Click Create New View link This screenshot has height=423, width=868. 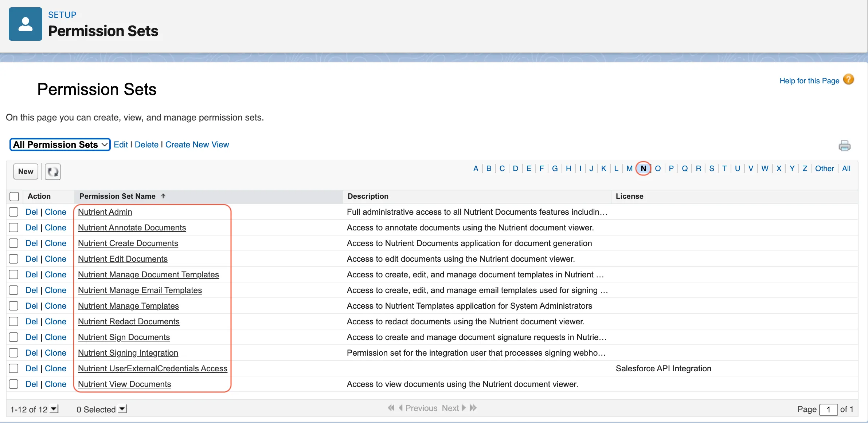[197, 145]
